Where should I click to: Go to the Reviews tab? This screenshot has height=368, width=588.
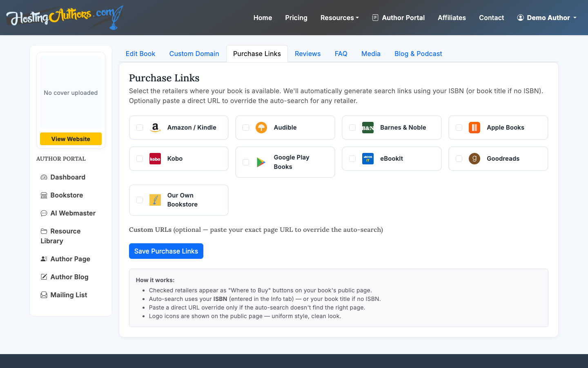(308, 54)
